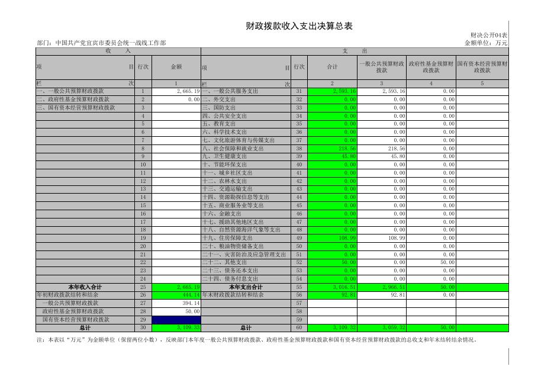Select the 政府性基金预算财政拨款 column header in 支出
The image size is (554, 392).
[431, 67]
